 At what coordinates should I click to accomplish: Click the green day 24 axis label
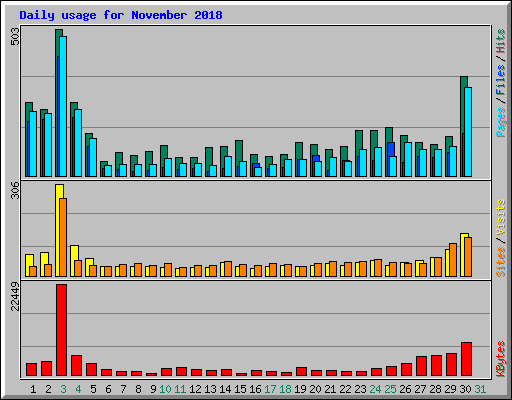point(375,389)
